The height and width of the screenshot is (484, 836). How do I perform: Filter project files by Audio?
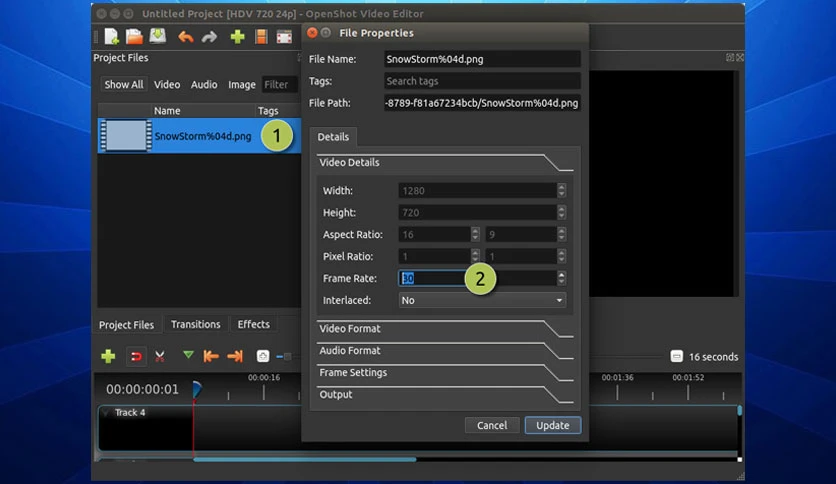(x=204, y=84)
